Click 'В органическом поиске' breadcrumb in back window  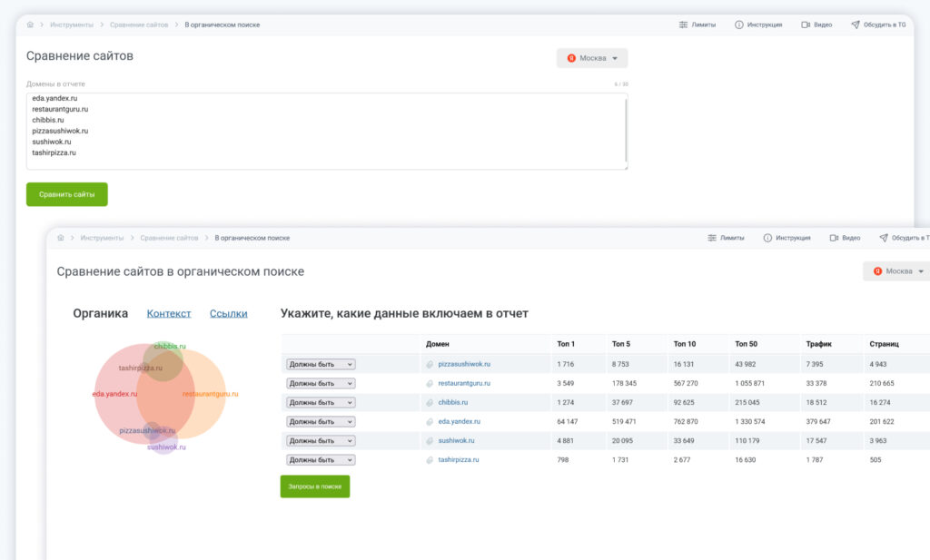pyautogui.click(x=222, y=25)
